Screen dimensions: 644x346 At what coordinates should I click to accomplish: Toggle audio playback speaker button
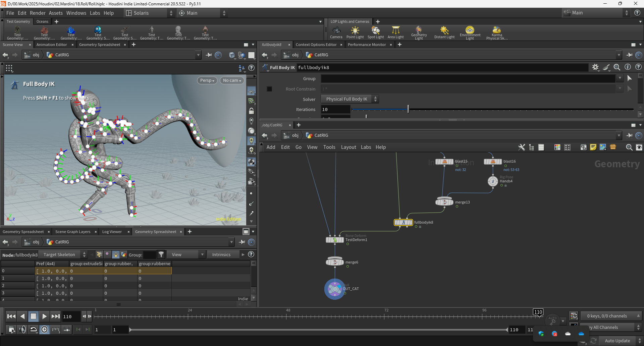tap(22, 330)
